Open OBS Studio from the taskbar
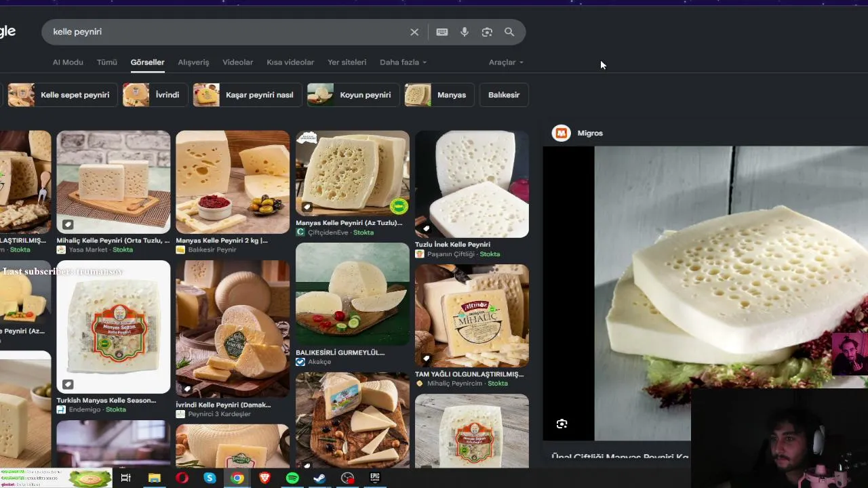 [x=347, y=478]
